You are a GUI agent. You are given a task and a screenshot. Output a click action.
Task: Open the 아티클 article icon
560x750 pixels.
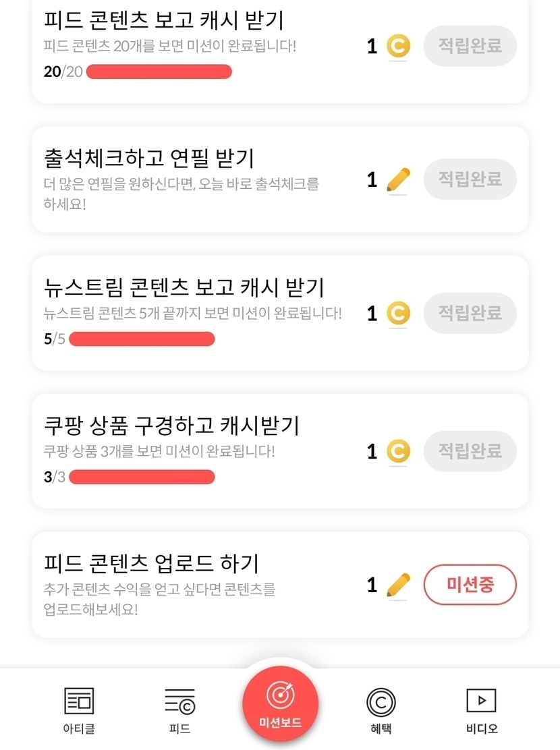click(x=79, y=701)
